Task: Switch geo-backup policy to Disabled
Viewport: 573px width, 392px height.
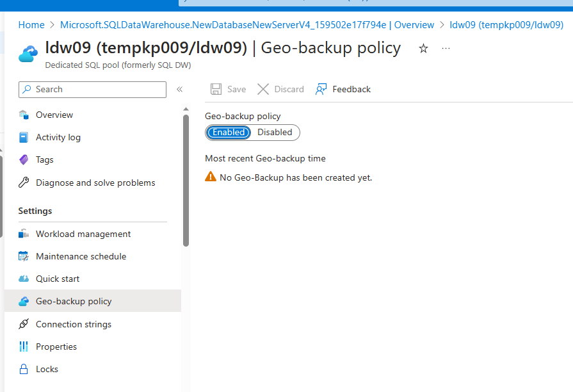Action: coord(275,133)
